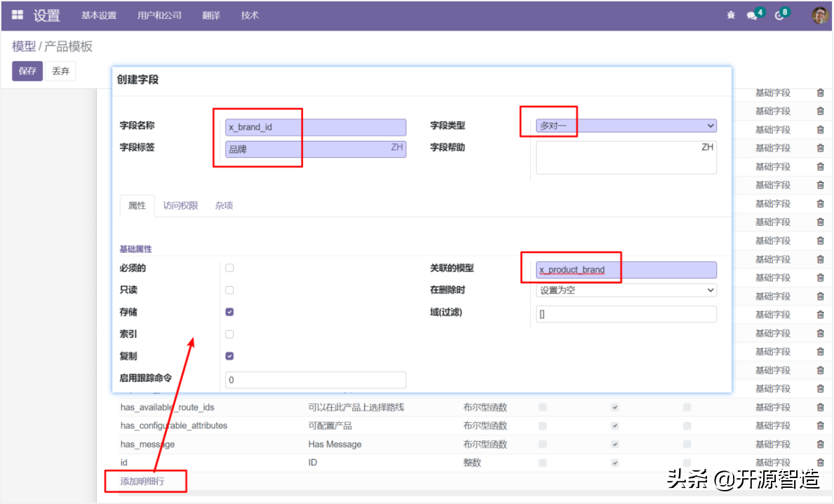Viewport: 834px width, 504px height.
Task: Click the 保存 button
Action: pos(27,71)
